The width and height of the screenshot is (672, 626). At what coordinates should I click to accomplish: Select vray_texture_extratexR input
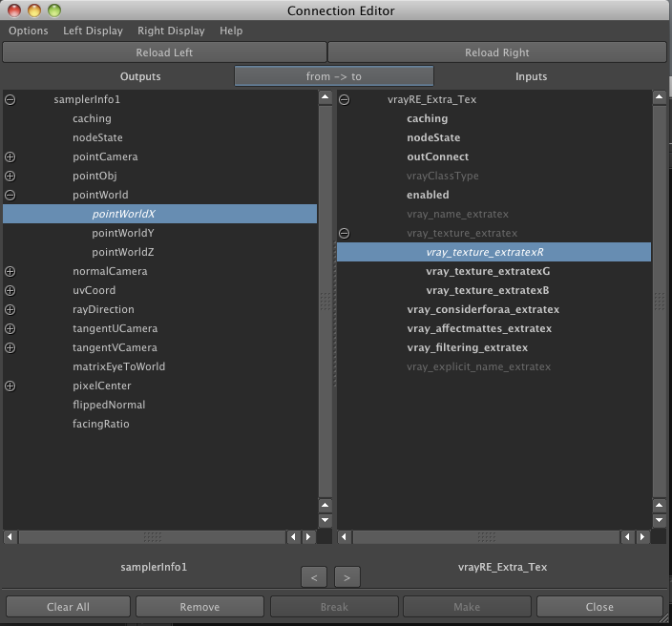[x=493, y=252]
